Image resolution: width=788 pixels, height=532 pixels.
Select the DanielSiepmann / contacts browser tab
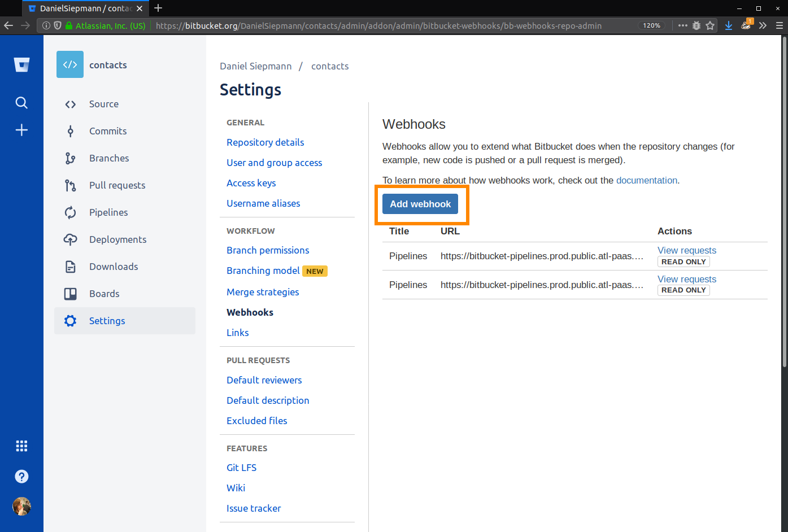(x=86, y=8)
